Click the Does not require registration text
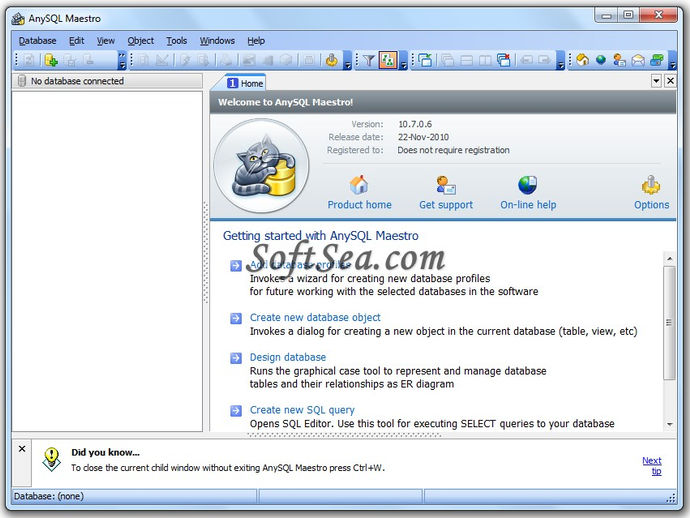Image resolution: width=690 pixels, height=518 pixels. click(453, 150)
